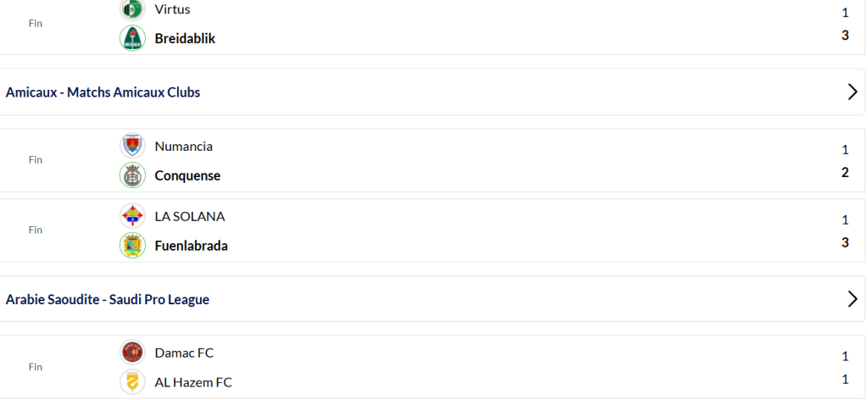Click the LA SOLANA team badge
Image resolution: width=868 pixels, height=400 pixels.
tap(132, 216)
